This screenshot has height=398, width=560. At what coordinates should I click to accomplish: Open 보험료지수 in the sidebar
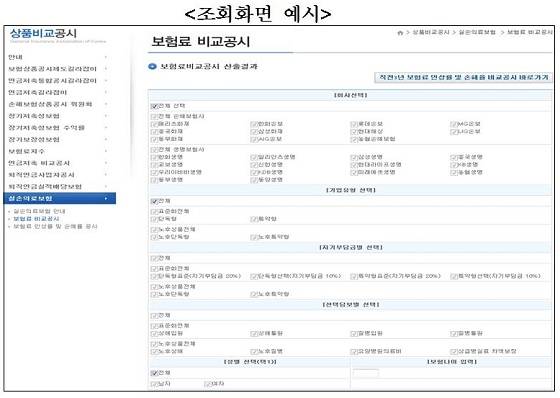click(x=26, y=151)
